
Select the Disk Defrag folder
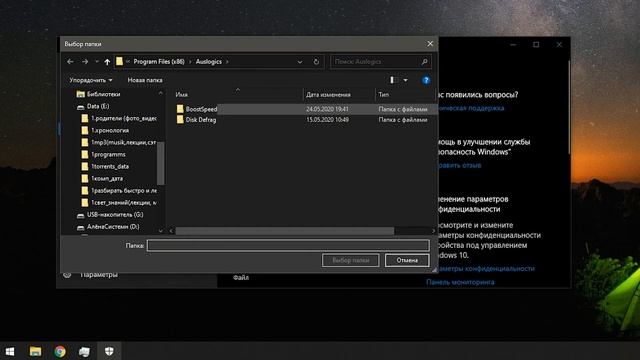[x=201, y=120]
